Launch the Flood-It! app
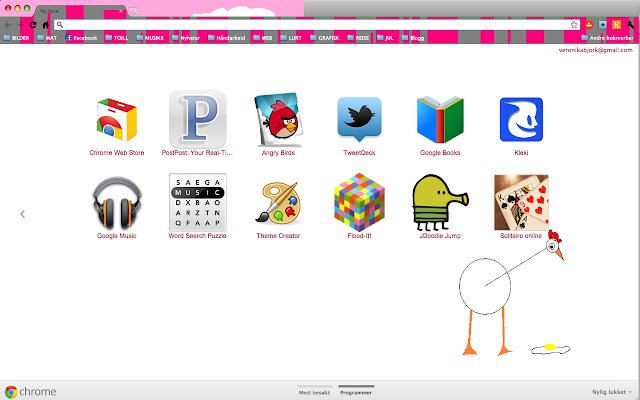 359,202
